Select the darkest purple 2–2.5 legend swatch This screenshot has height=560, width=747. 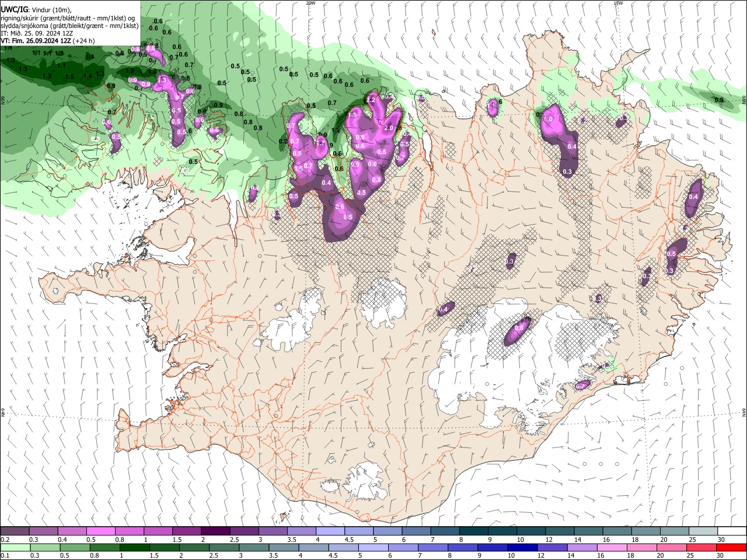click(x=215, y=531)
